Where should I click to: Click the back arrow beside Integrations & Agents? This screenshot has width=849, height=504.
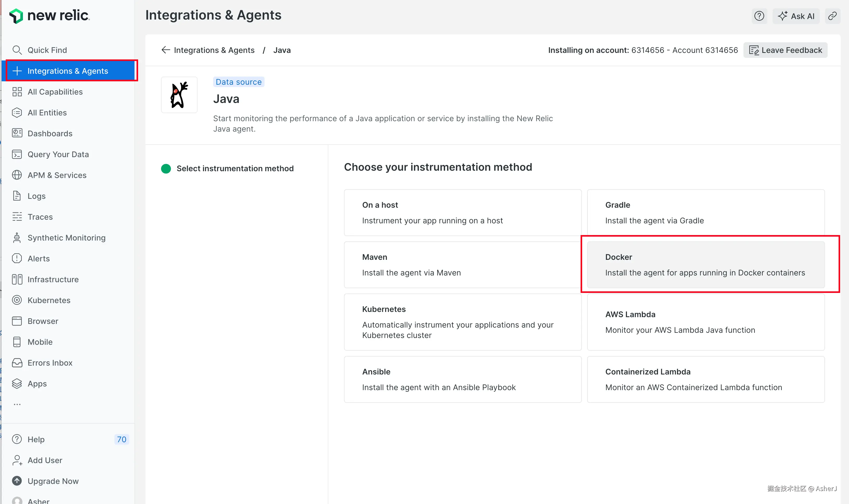[165, 50]
